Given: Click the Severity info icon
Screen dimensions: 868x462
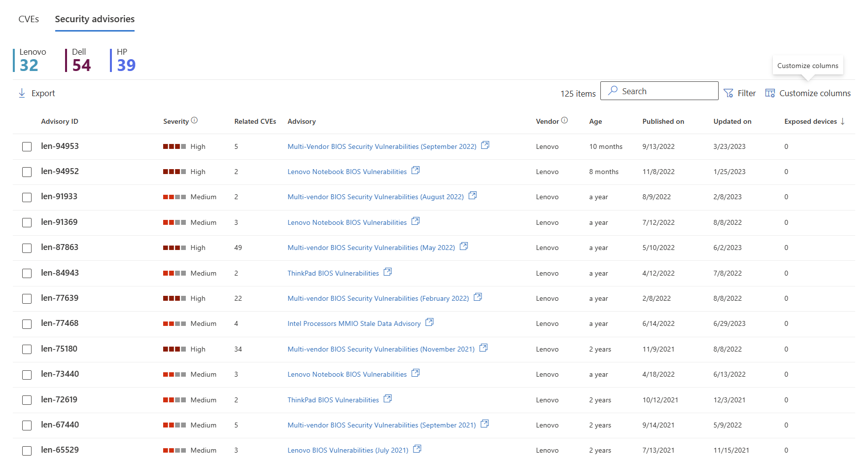Looking at the screenshot, I should click(x=194, y=120).
